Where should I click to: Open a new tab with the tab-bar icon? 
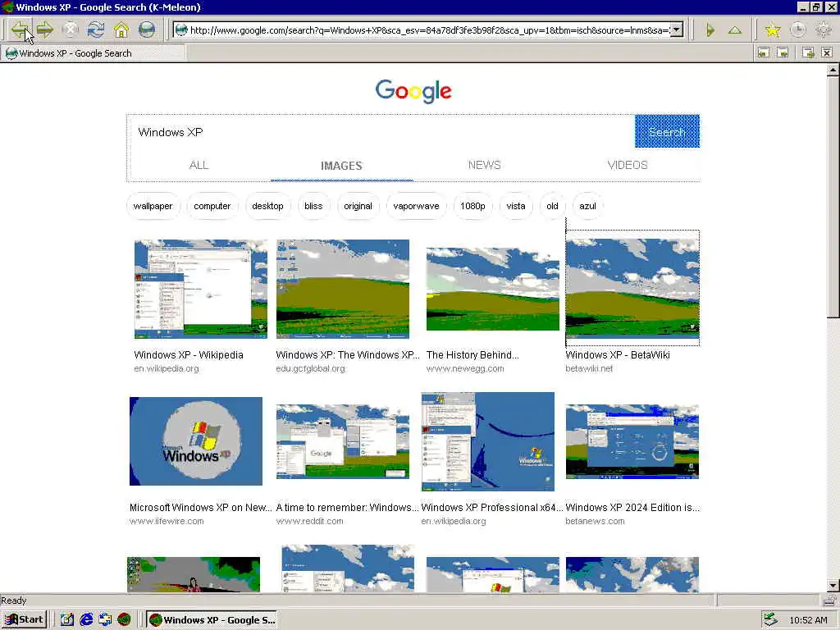point(808,52)
